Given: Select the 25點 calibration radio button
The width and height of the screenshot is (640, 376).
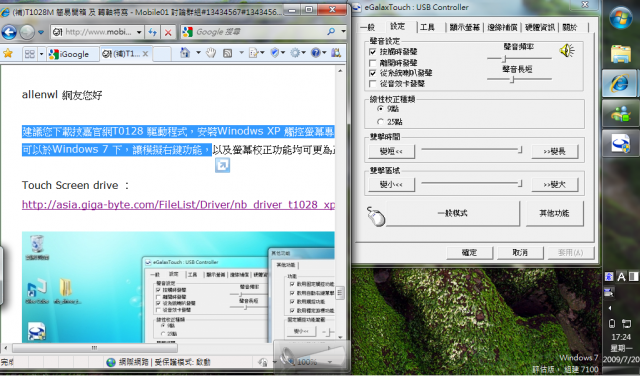Looking at the screenshot, I should click(x=380, y=122).
